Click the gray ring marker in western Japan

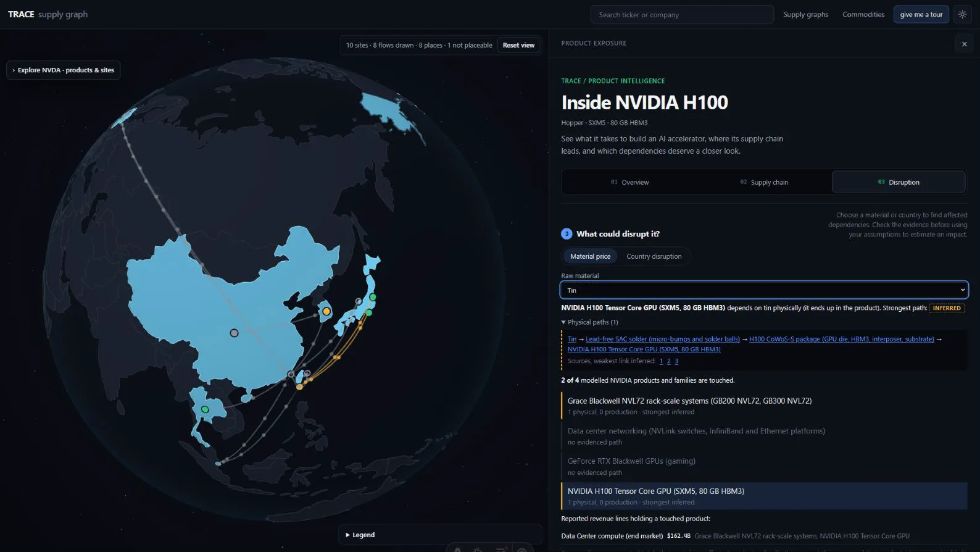click(359, 301)
